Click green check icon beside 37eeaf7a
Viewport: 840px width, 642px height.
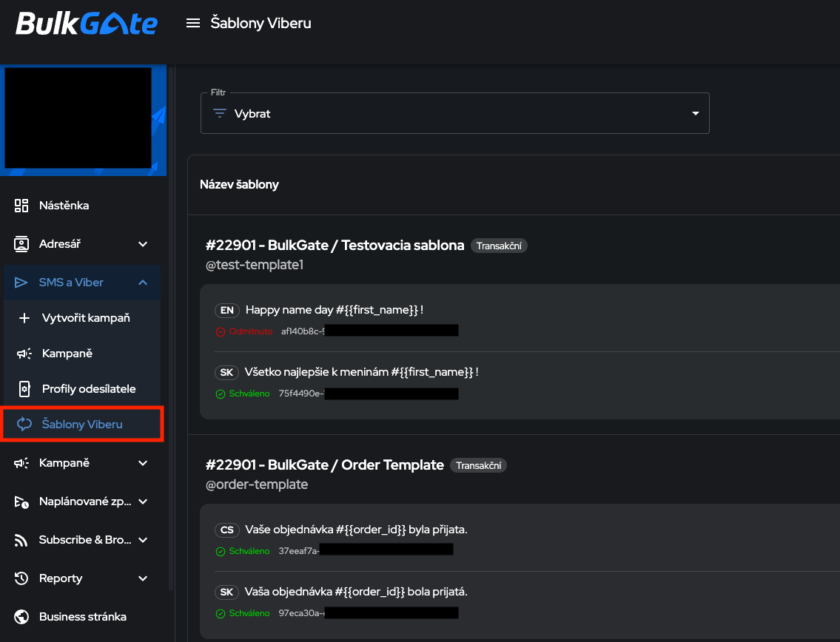pyautogui.click(x=221, y=552)
